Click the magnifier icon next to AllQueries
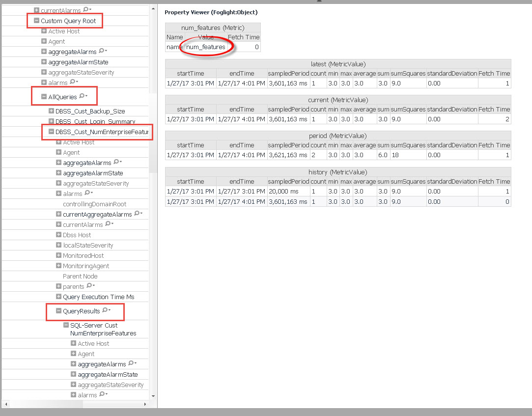532x416 pixels. [82, 96]
